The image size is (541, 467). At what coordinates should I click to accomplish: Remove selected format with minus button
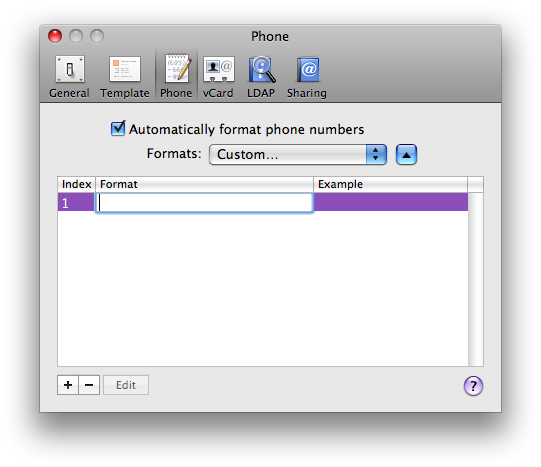(x=89, y=385)
